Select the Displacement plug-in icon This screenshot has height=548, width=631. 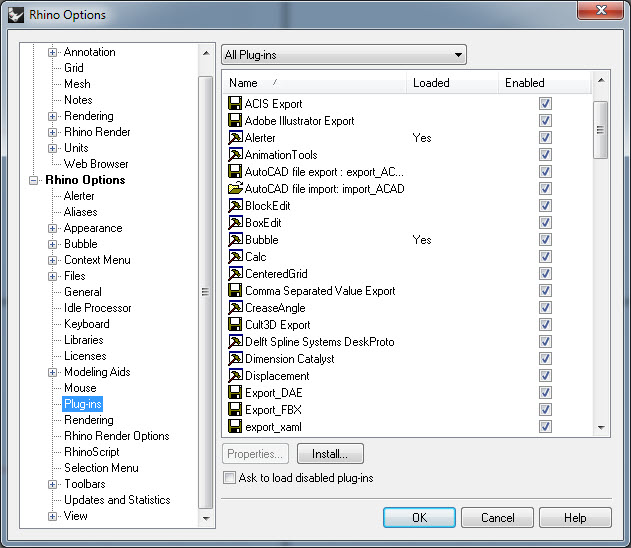coord(235,375)
